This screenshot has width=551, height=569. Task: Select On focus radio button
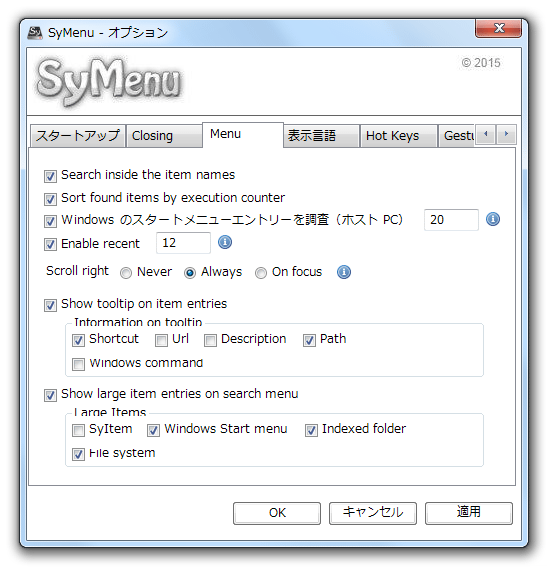(261, 273)
